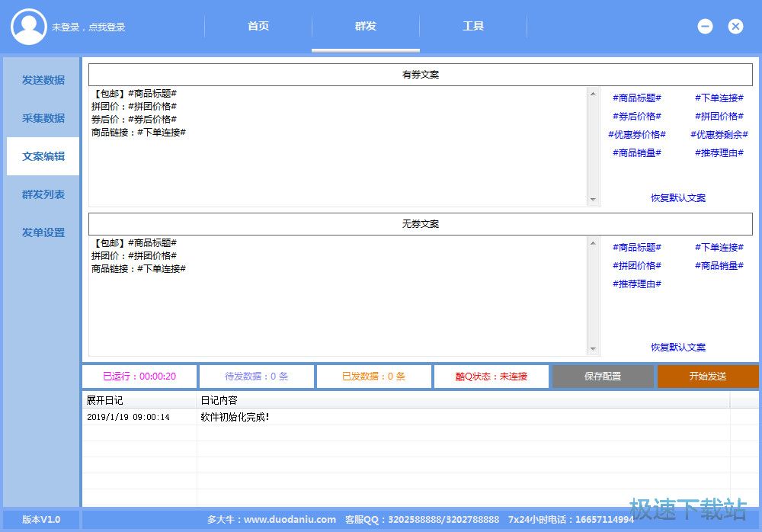Go to 采集数据 sidebar section
The image size is (762, 532).
click(x=43, y=118)
